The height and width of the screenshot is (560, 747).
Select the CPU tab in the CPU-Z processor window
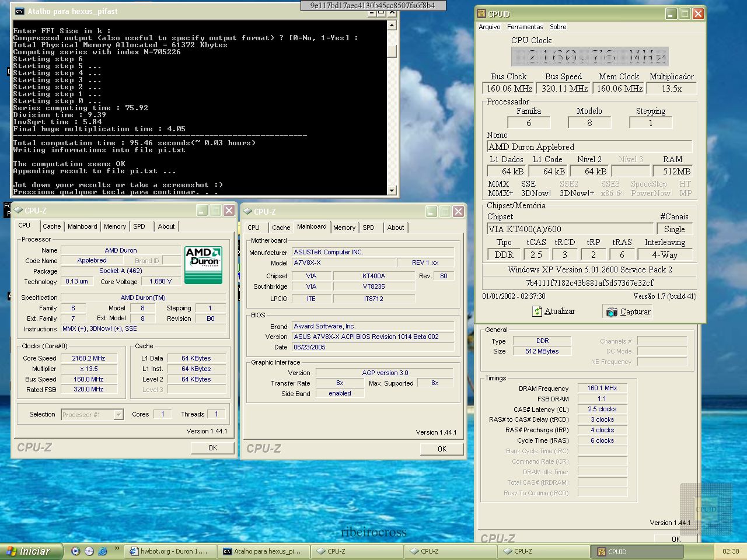(x=25, y=225)
